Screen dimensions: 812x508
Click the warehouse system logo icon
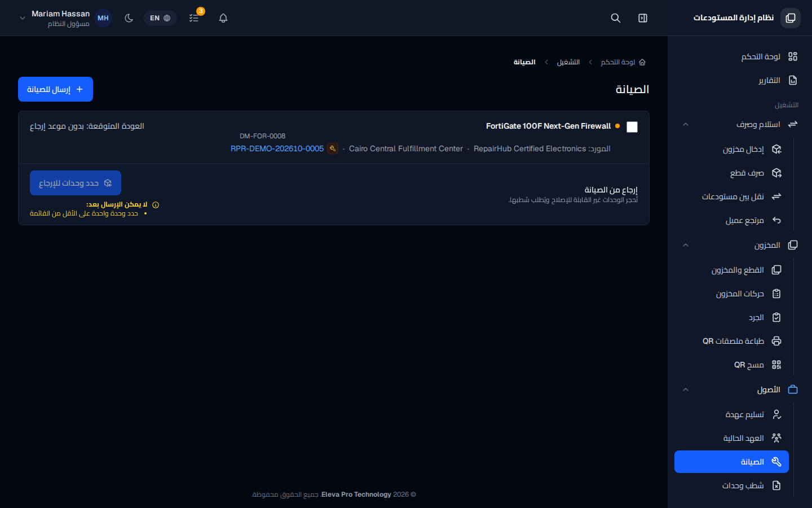(x=791, y=18)
